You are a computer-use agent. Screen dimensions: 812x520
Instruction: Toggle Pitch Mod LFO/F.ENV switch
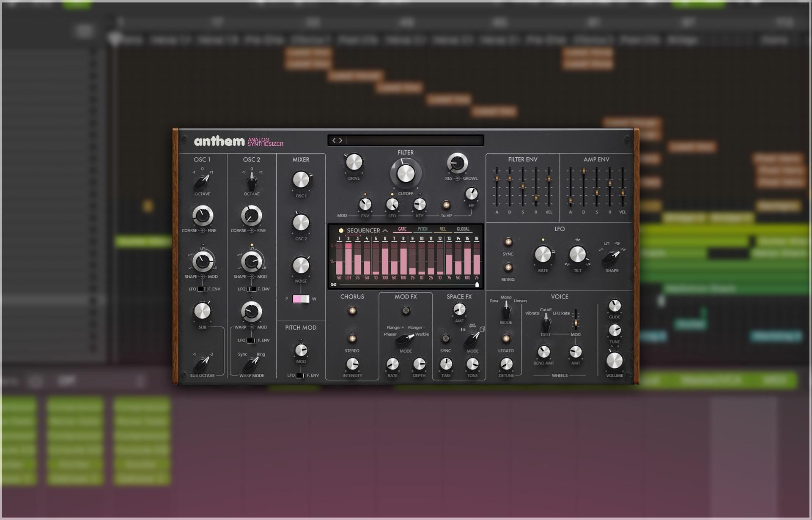[x=300, y=375]
